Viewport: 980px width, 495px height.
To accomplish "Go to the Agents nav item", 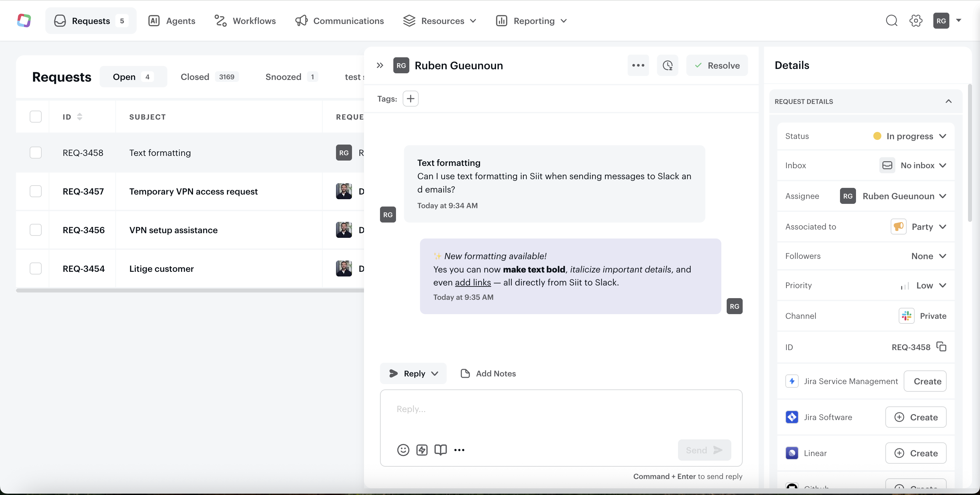I will (x=172, y=21).
